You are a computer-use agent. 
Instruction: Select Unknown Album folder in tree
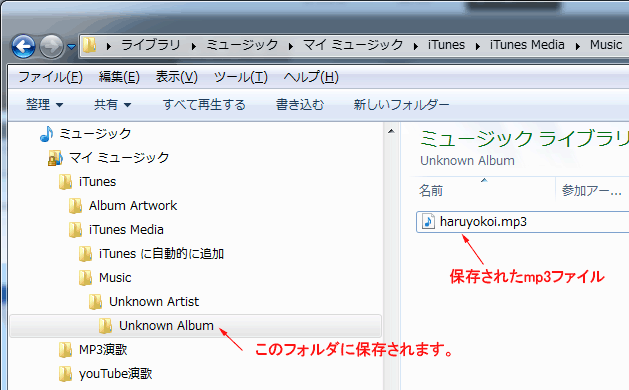[x=166, y=326]
